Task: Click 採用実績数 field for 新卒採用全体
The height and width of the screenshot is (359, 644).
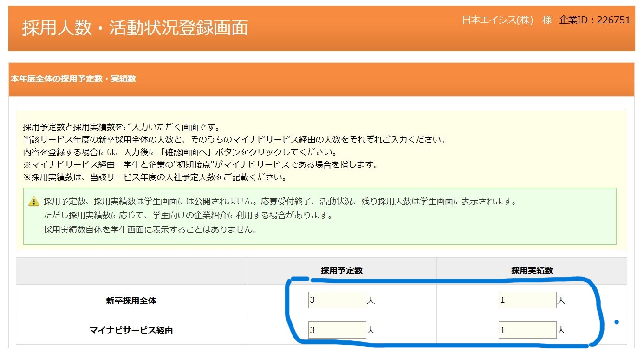Action: tap(527, 300)
